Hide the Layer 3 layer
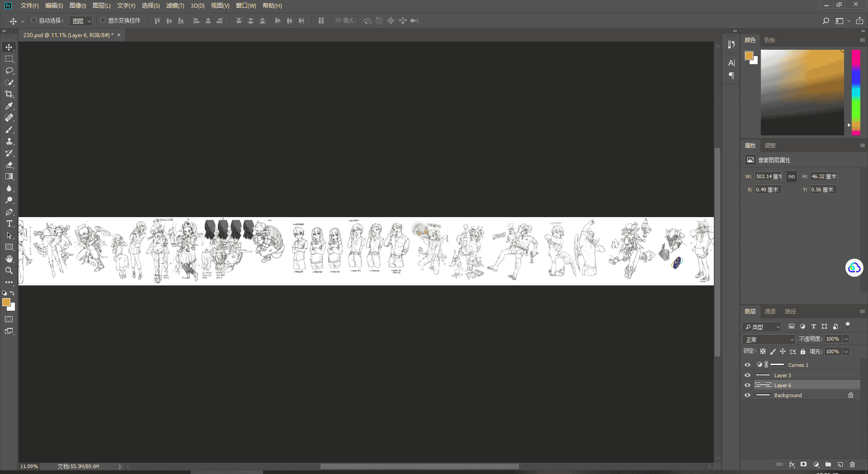 tap(747, 375)
